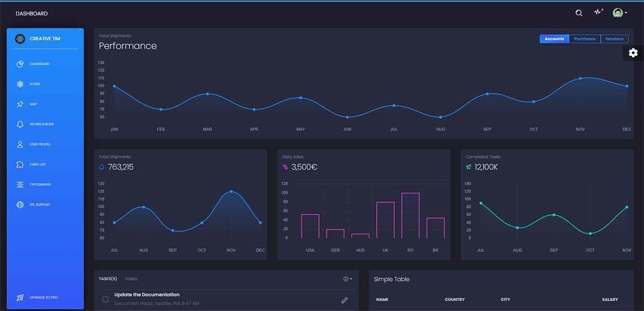Click the delivery icon beside 3,500€
The image size is (644, 311).
tap(286, 167)
